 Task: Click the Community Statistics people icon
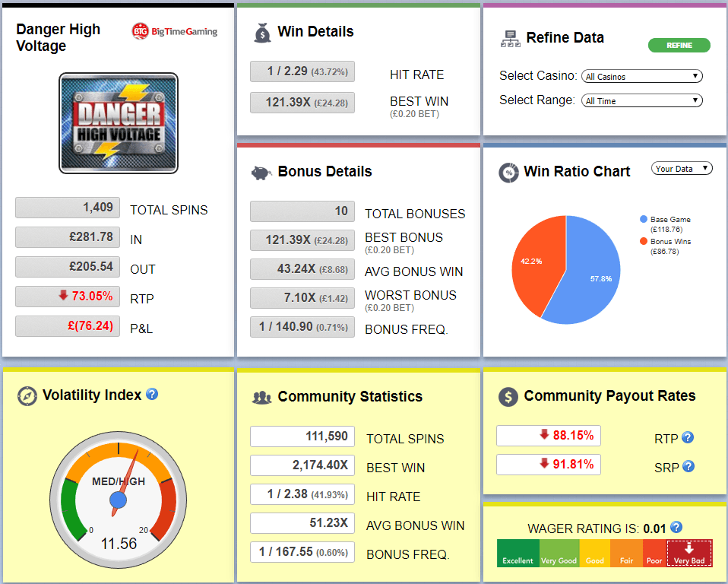point(261,397)
